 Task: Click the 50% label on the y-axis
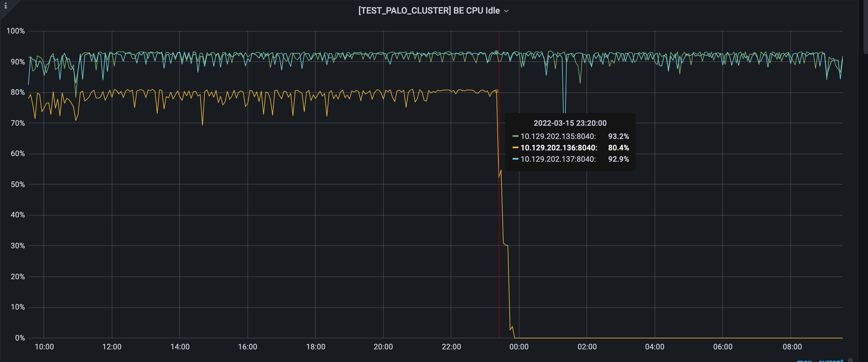click(x=18, y=184)
